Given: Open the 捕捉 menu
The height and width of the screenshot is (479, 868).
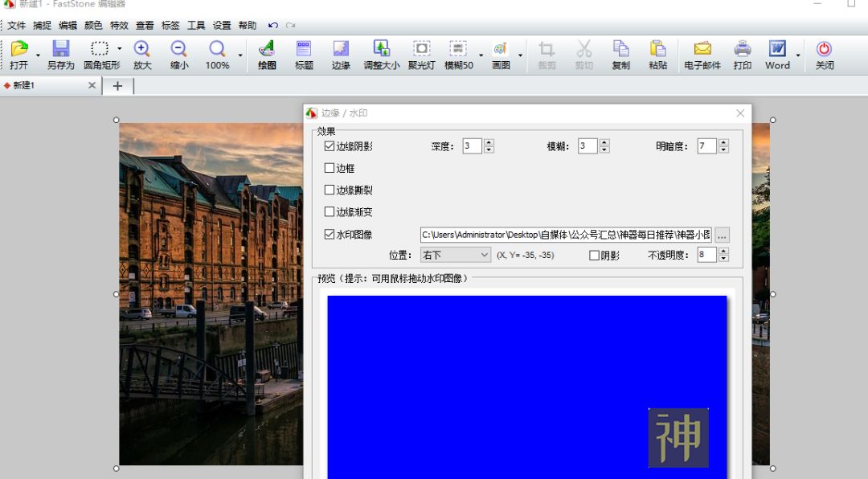Looking at the screenshot, I should [42, 26].
